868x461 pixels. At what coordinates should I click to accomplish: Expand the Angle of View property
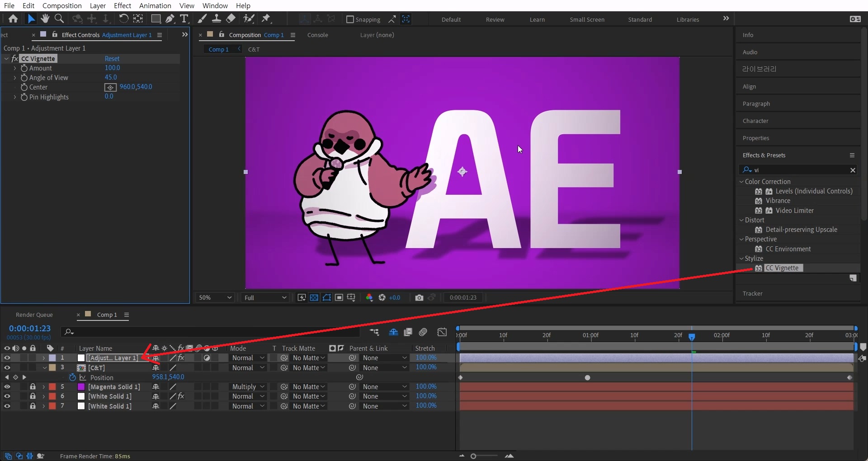15,78
